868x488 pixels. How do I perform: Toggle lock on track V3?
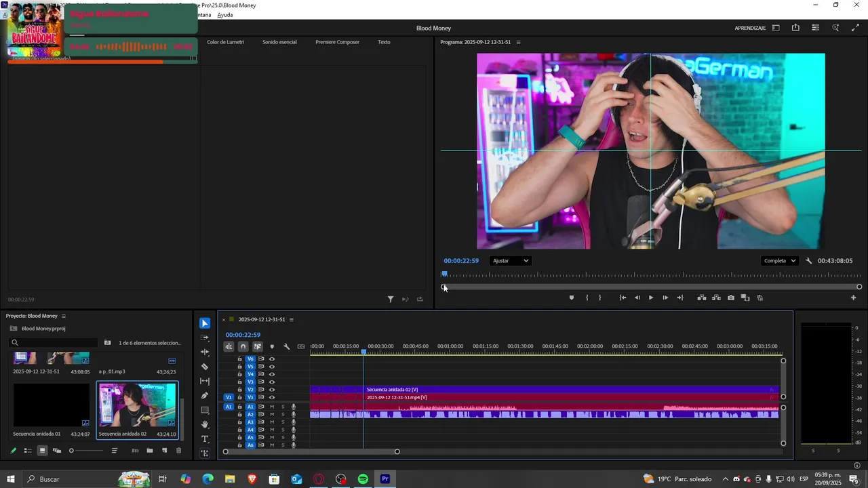[x=239, y=382]
